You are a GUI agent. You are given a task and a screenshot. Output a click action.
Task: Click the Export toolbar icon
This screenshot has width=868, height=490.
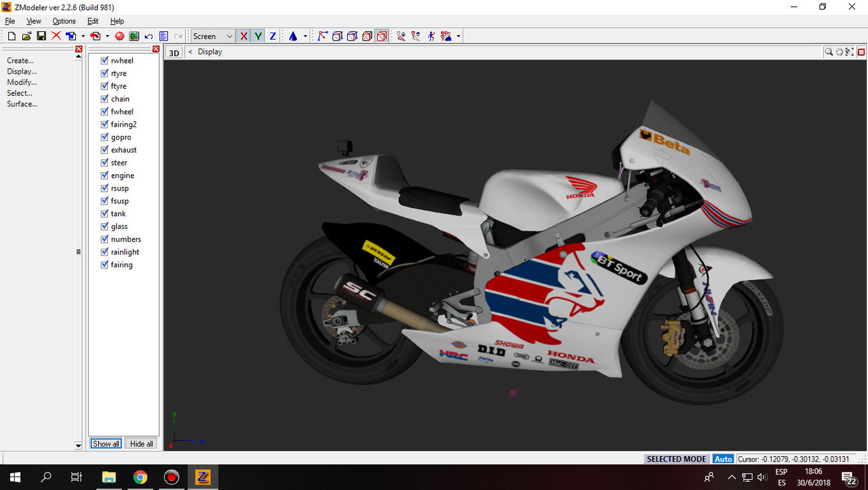click(96, 36)
